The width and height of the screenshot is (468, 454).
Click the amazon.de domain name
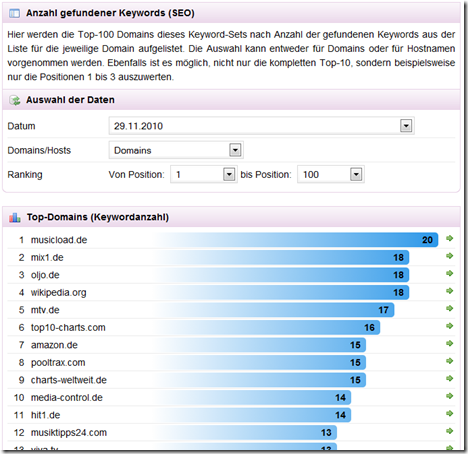click(54, 345)
